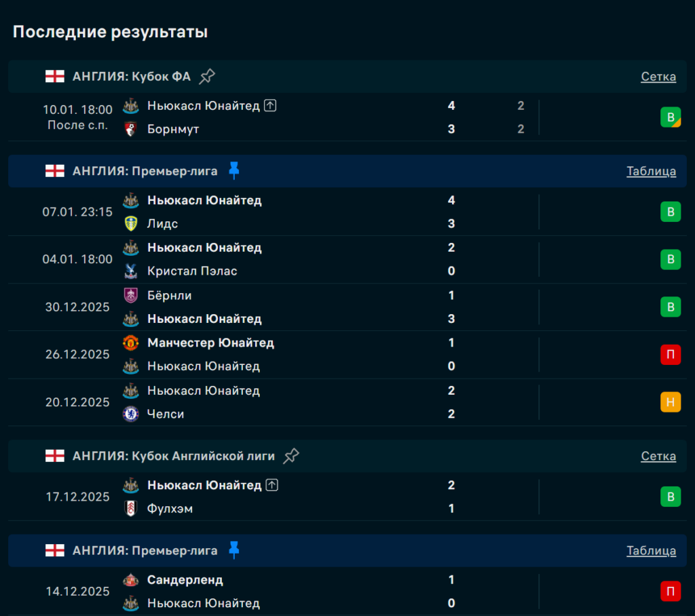Screen dimensions: 695x616
Task: Click the draw badge for Chelsea match
Action: pos(670,402)
